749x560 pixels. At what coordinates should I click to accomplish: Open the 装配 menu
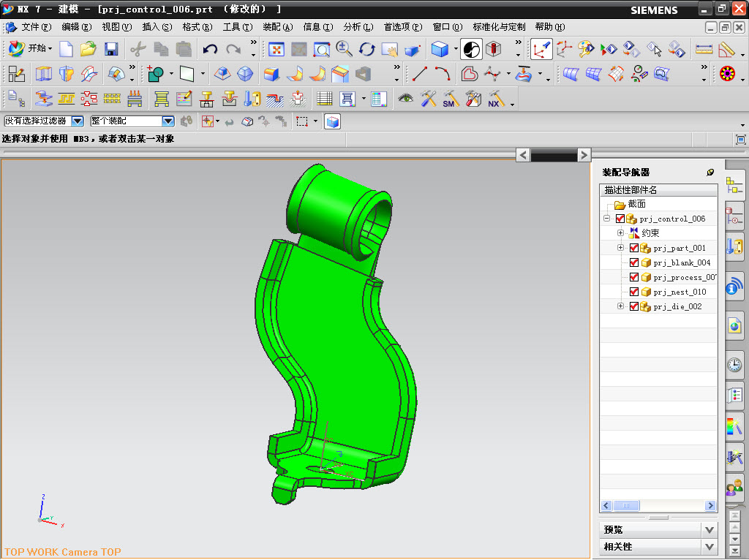277,27
